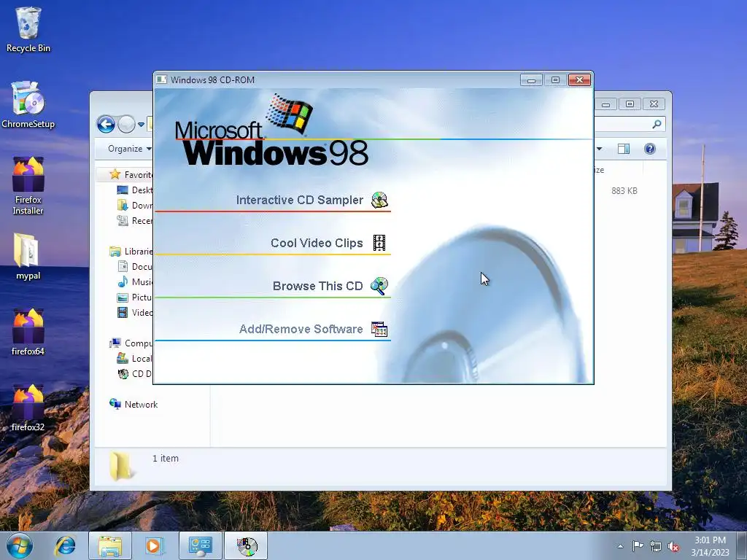This screenshot has height=560, width=747.
Task: Select the Firefox Installer desktop icon
Action: 28,186
